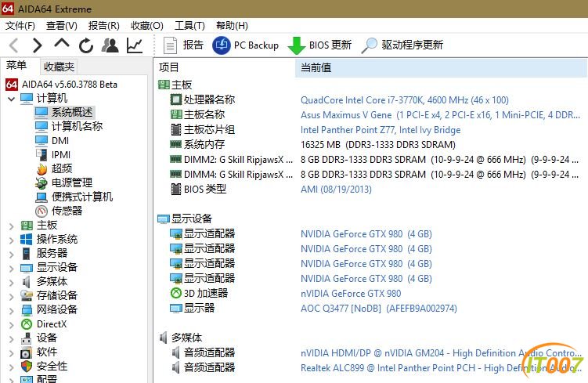This screenshot has width=588, height=383.
Task: Open the 帮助(H) menu
Action: (232, 26)
